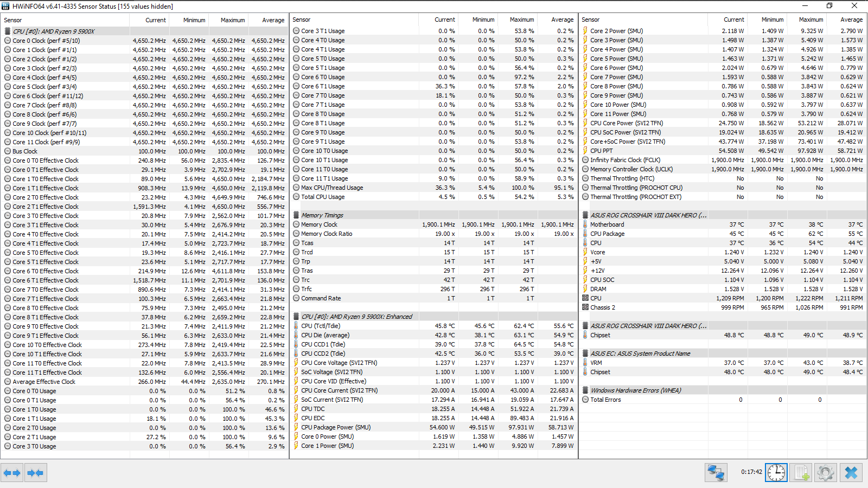Click the icon beside Infinity Fabric Clock (FCLK)

585,160
